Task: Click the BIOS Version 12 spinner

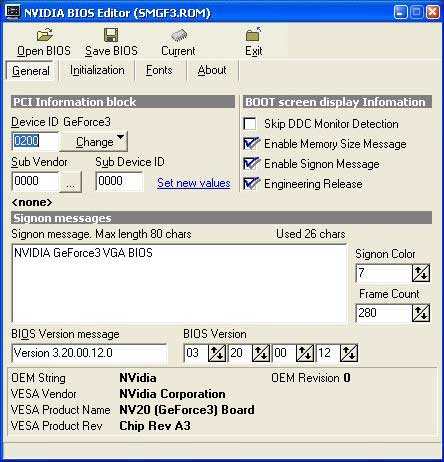Action: coord(349,353)
